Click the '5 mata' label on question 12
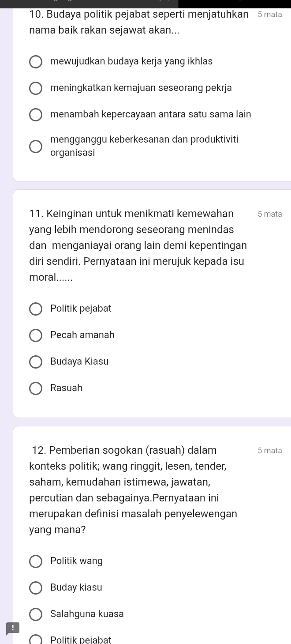 click(270, 451)
